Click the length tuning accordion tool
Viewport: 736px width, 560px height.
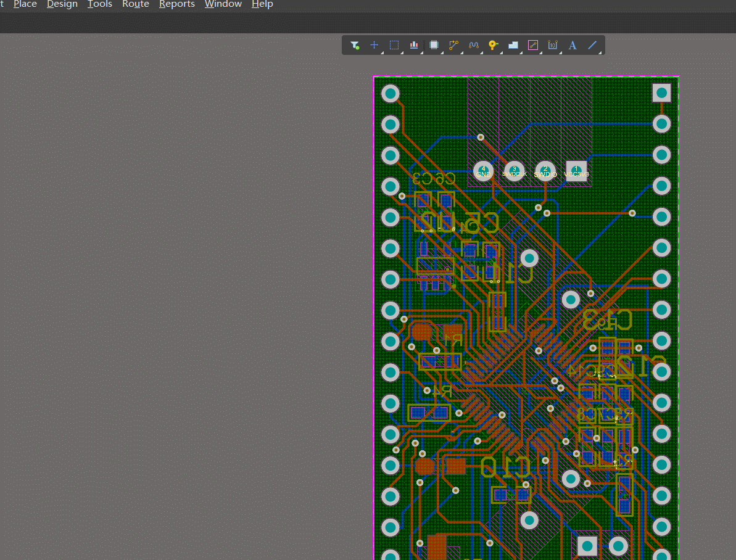click(x=474, y=45)
